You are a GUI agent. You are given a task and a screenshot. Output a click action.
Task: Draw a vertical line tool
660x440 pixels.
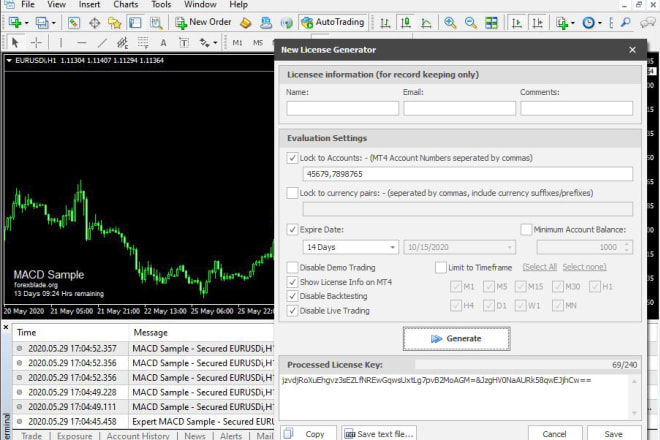(x=61, y=43)
